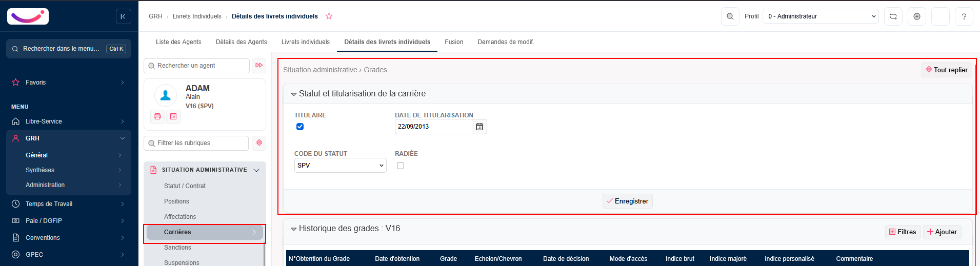The height and width of the screenshot is (266, 980).
Task: Expand the Favoris menu chevron
Action: click(x=122, y=83)
